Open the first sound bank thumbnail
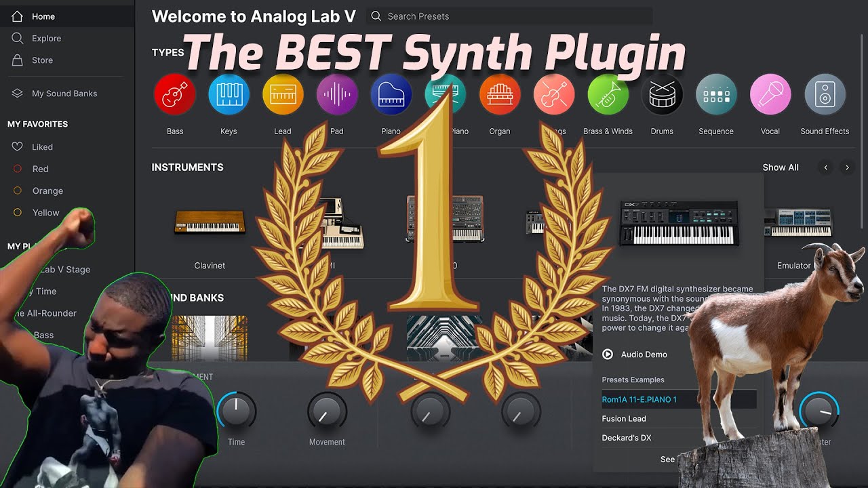The image size is (868, 488). (x=210, y=338)
